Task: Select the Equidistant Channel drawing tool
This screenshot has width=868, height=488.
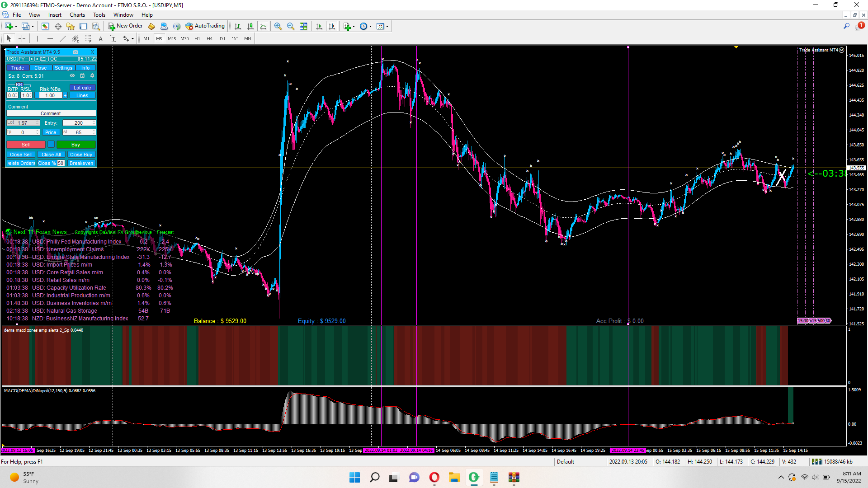Action: click(75, 39)
